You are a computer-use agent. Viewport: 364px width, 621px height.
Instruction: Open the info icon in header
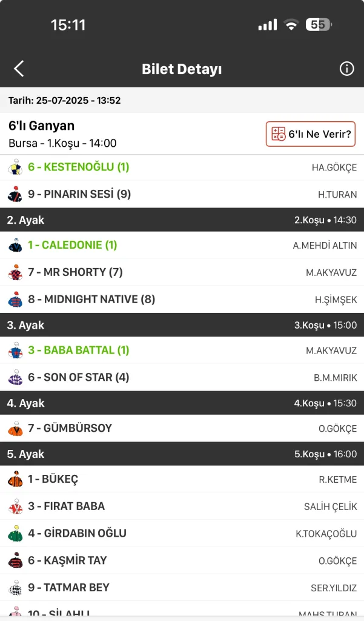[x=346, y=69]
